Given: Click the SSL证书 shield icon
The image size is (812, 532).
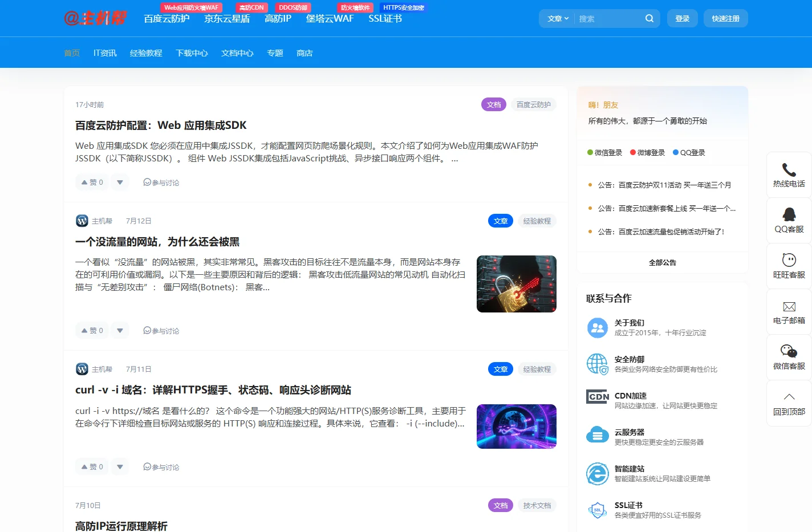Looking at the screenshot, I should coord(598,510).
